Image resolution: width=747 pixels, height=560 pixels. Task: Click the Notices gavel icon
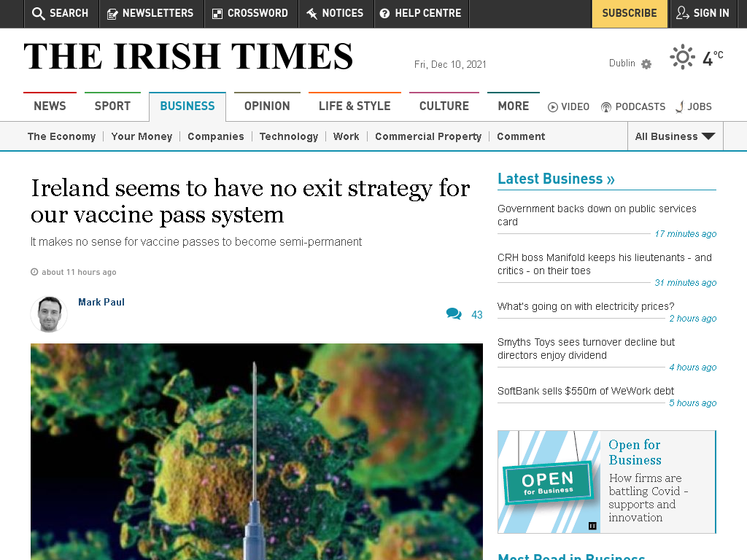[x=312, y=14]
